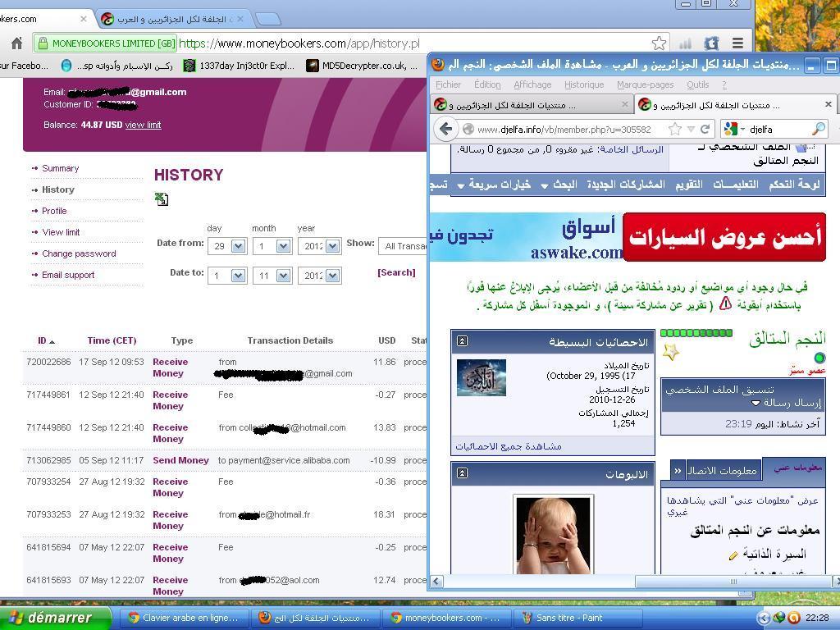840x630 pixels.
Task: Expand the Firefox URL history dropdown arrow
Action: click(691, 129)
